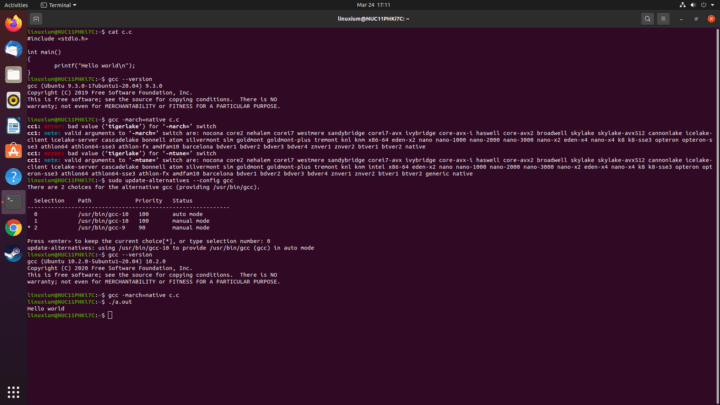Click the './a.out' command text
Viewport: 720px width, 405px height.
pyautogui.click(x=120, y=302)
